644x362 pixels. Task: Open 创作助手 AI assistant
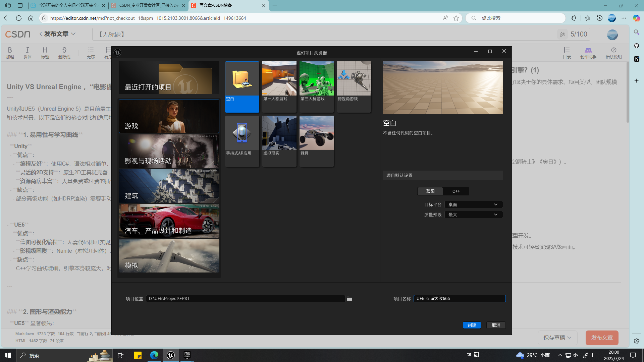point(588,53)
